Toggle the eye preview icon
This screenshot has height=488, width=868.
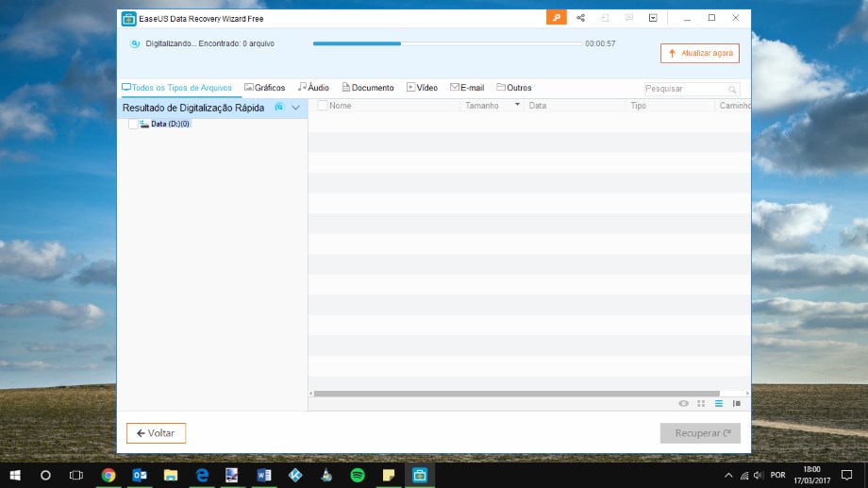click(683, 403)
